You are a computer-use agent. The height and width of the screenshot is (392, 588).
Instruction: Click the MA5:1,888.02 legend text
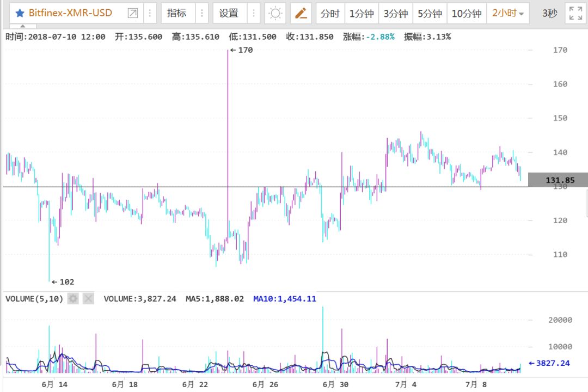click(x=215, y=298)
